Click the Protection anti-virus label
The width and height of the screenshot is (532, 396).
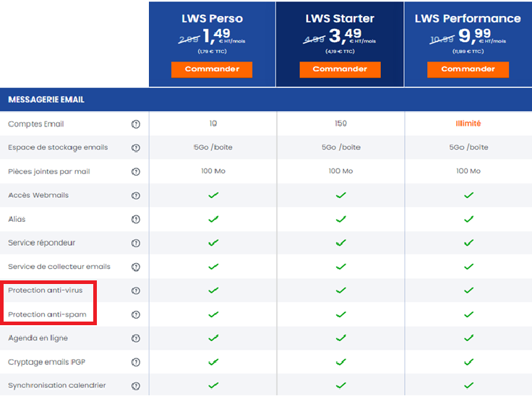click(45, 290)
